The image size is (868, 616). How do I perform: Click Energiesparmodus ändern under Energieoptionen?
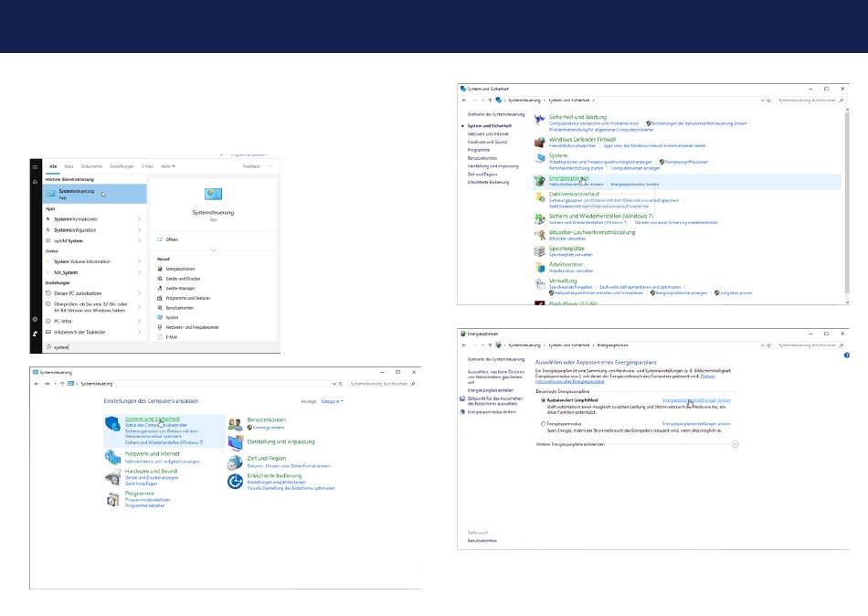click(x=634, y=185)
